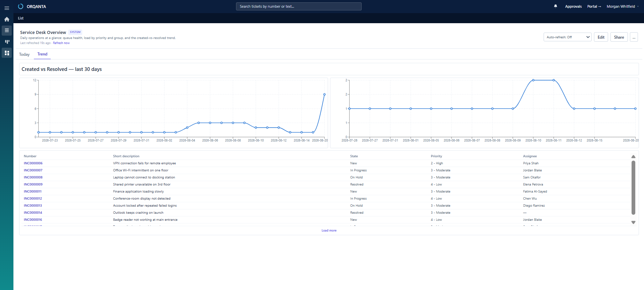
Task: Click the ticket table scrollbar thumb
Action: (633, 188)
